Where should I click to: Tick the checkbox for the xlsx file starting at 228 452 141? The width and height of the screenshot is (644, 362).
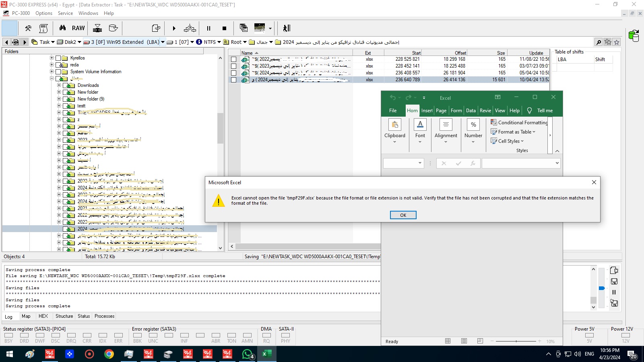pos(233,66)
